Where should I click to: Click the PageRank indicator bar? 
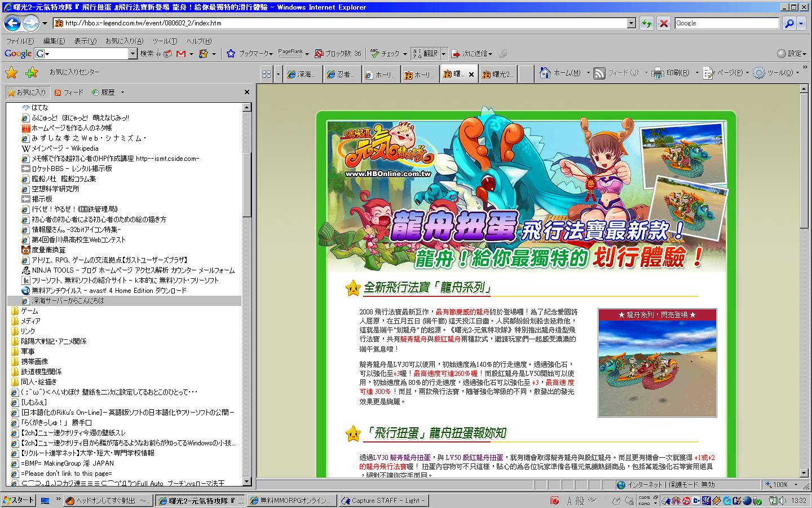tap(291, 53)
